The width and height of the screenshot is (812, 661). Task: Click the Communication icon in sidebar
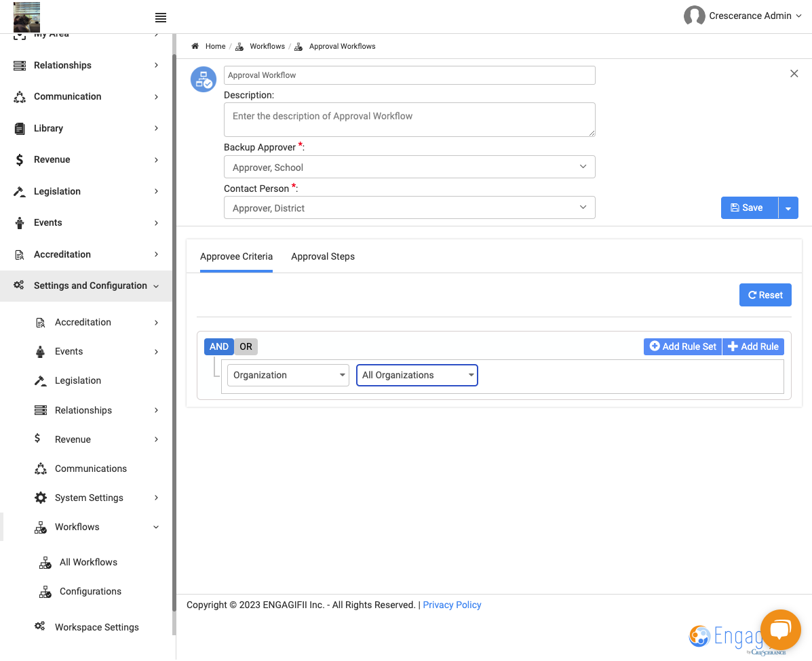click(20, 97)
